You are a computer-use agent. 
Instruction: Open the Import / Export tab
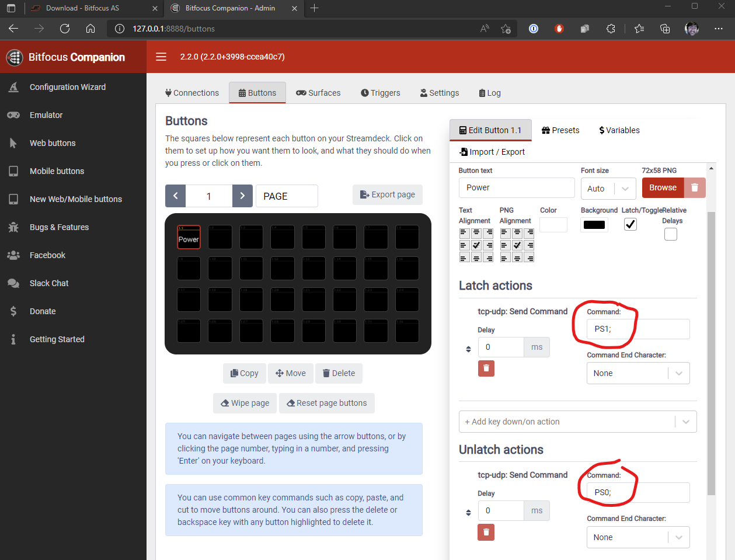492,152
